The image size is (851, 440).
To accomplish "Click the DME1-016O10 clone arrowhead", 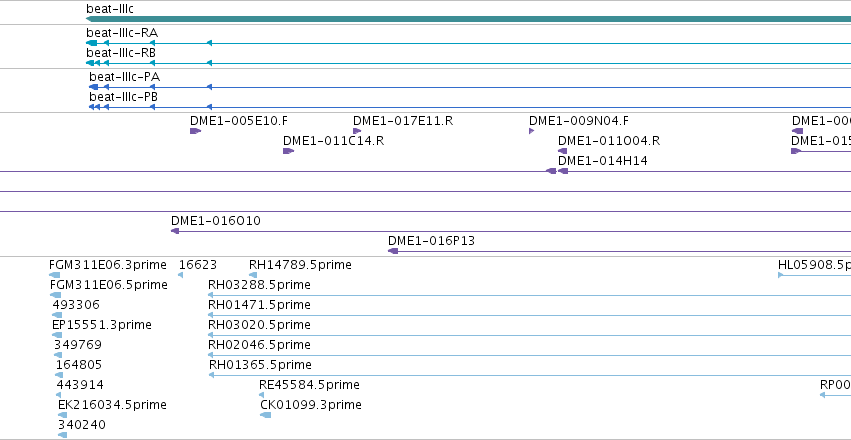I will coord(175,231).
